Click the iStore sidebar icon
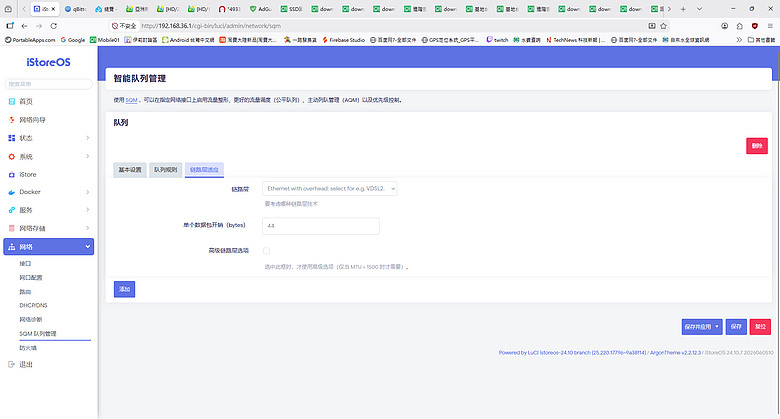This screenshot has height=419, width=780. pyautogui.click(x=11, y=175)
